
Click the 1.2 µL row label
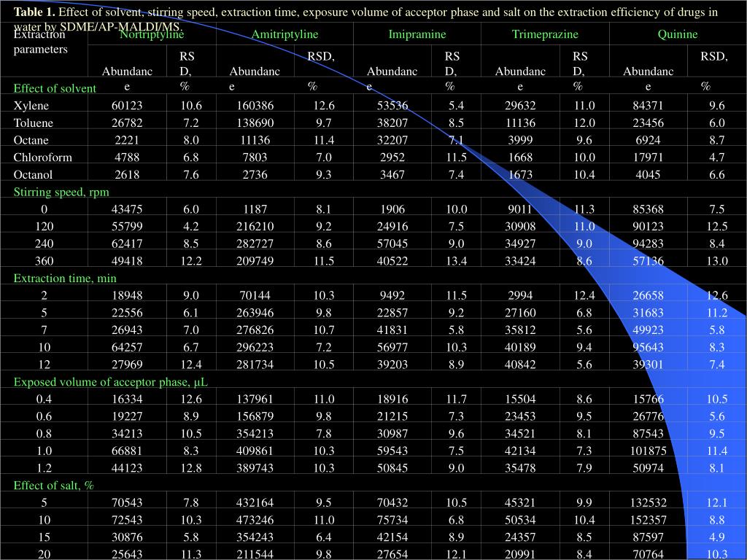[44, 468]
